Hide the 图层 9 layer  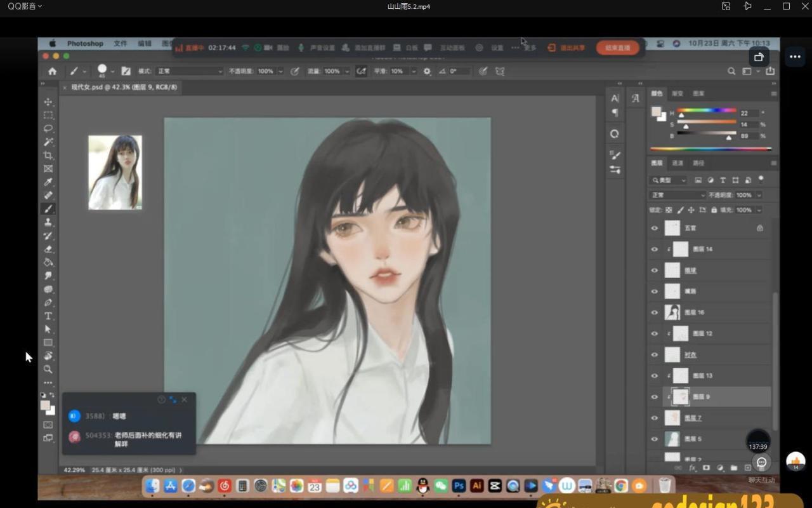pyautogui.click(x=655, y=397)
